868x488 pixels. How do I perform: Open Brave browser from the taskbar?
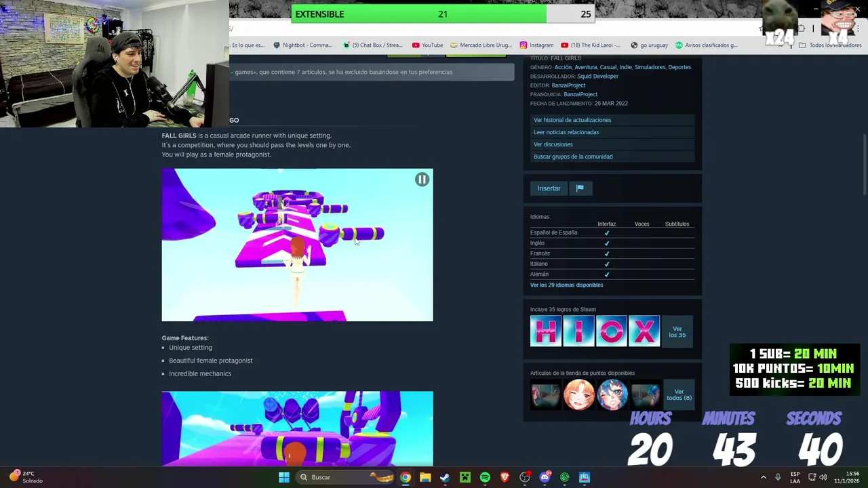coord(505,477)
